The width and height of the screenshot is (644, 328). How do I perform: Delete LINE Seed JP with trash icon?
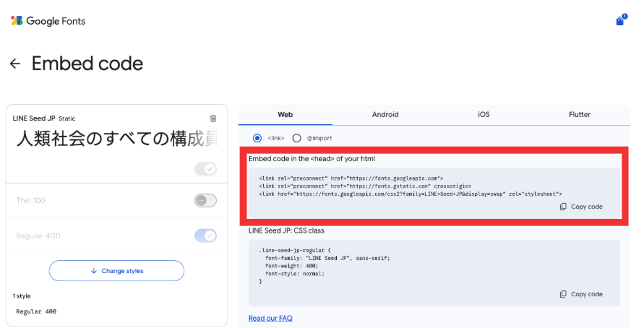tap(212, 118)
